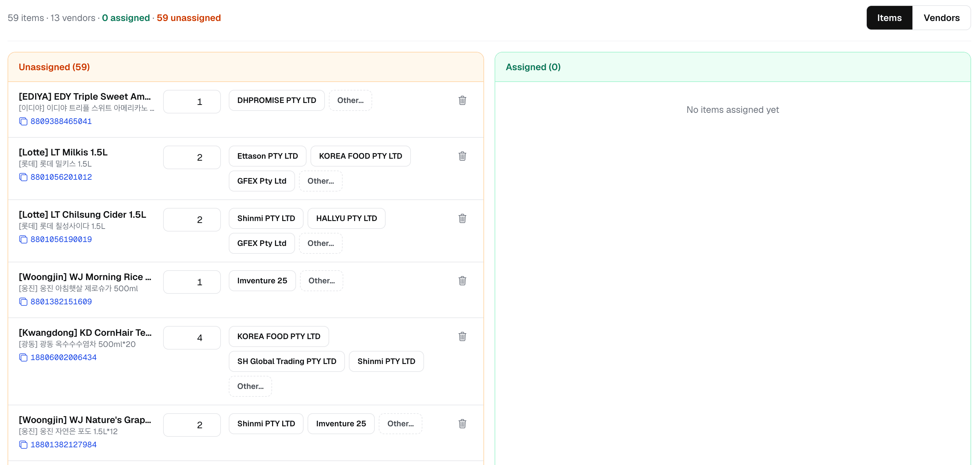This screenshot has height=465, width=980.
Task: Select the [Lotte] LT Chilsung Cider 1.5L title
Action: point(83,215)
